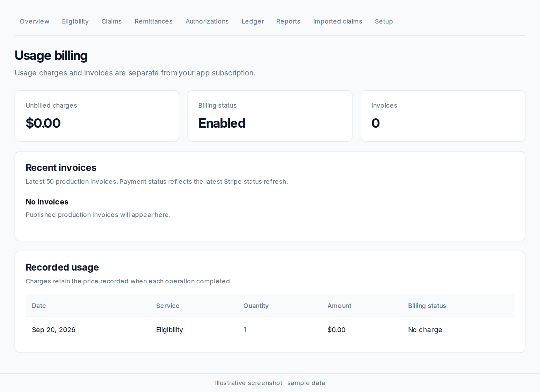Click the Recent invoices heading
The height and width of the screenshot is (392, 540).
pos(61,168)
